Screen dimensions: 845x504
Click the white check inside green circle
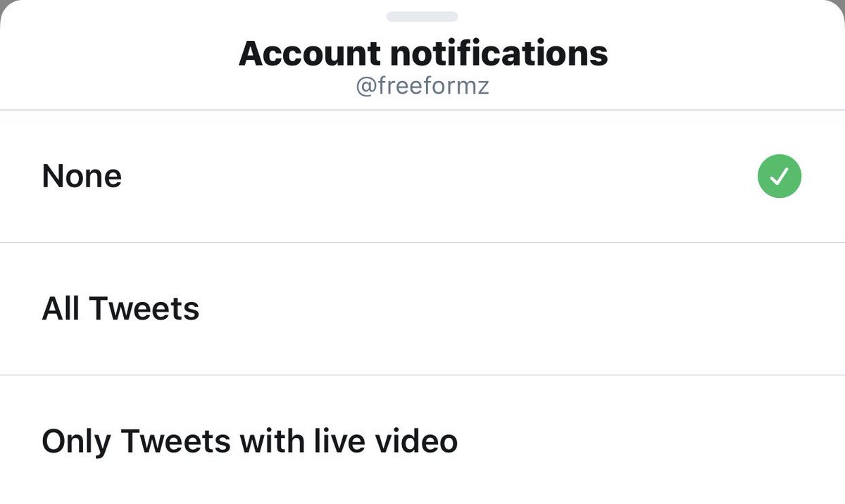pos(780,177)
